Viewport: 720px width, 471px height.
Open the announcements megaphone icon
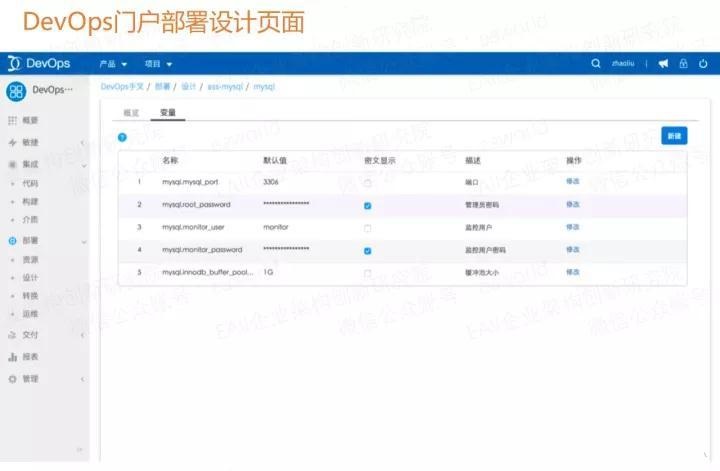pyautogui.click(x=663, y=63)
